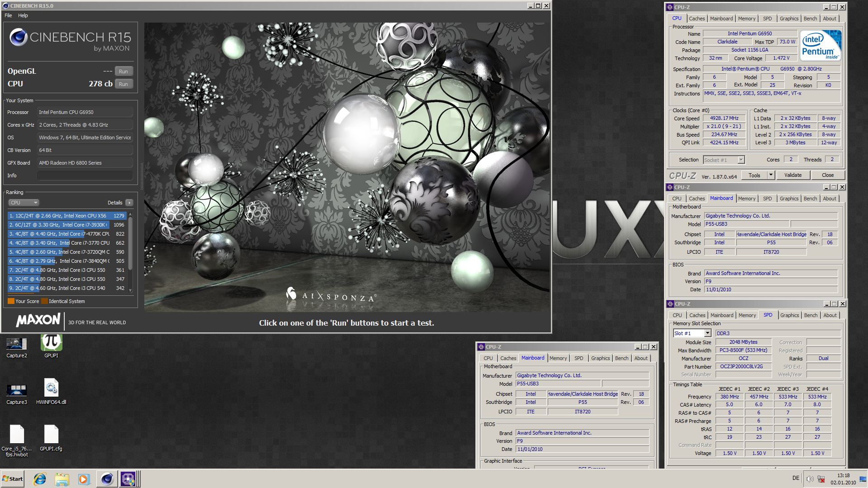The image size is (868, 488).
Task: Click Core Voltage value 1.472 V
Action: coord(781,58)
